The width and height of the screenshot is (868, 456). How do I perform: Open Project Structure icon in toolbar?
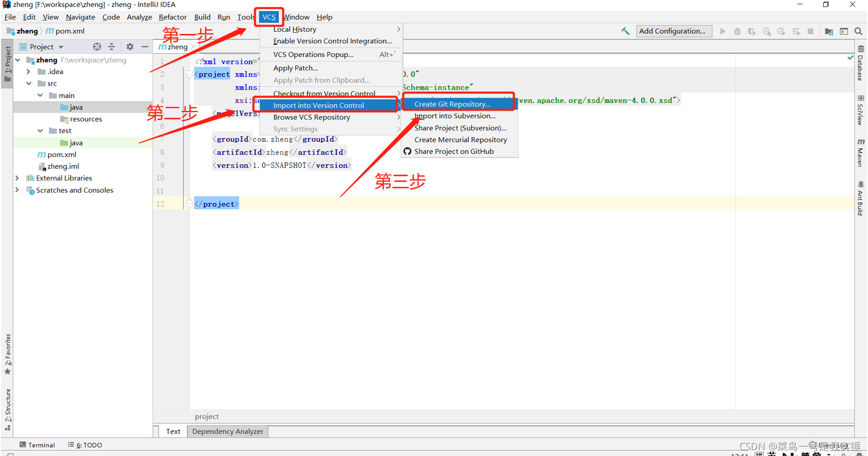click(x=829, y=31)
